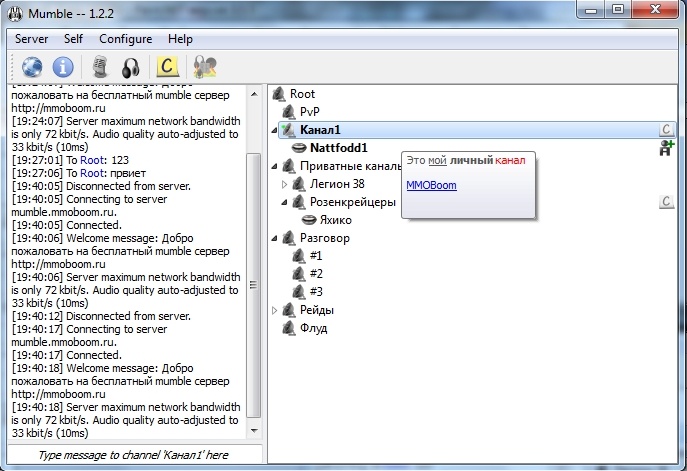Select the Флуд channel
The width and height of the screenshot is (687, 471).
coord(313,328)
